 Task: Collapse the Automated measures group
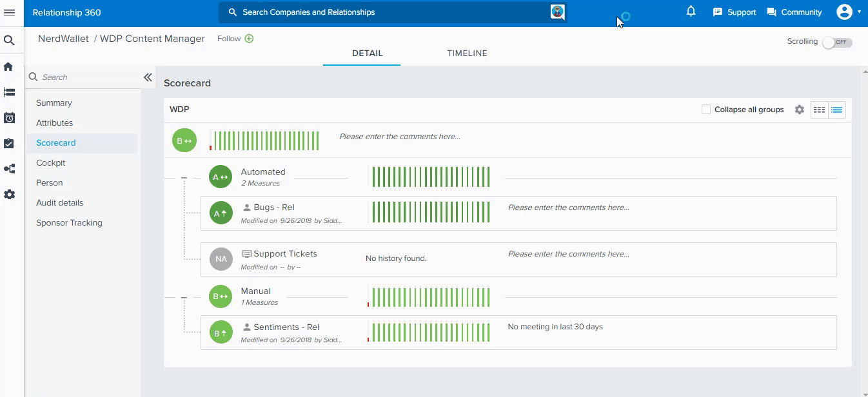(x=184, y=177)
